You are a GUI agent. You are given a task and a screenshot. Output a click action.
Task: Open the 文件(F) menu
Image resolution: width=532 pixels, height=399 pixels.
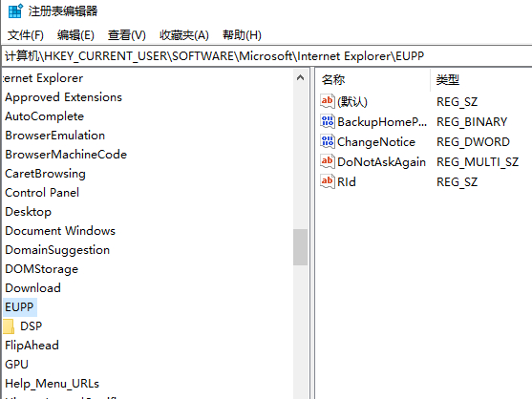(x=26, y=35)
